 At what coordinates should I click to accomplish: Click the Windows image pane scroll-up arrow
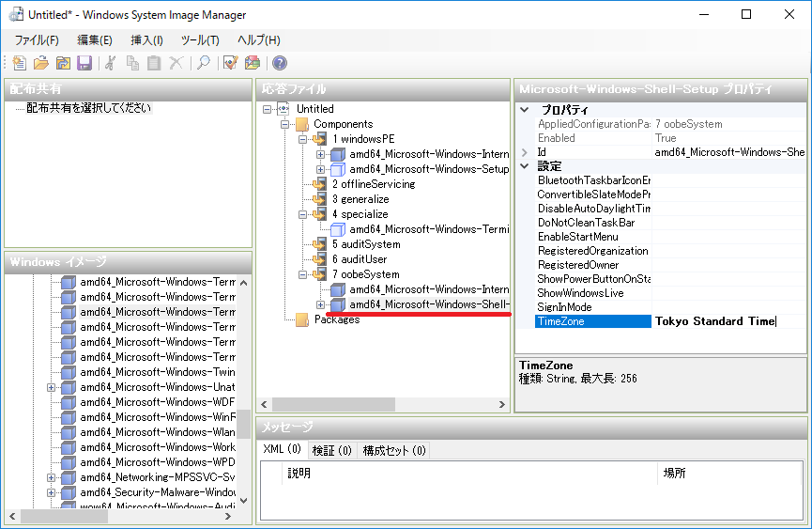244,283
